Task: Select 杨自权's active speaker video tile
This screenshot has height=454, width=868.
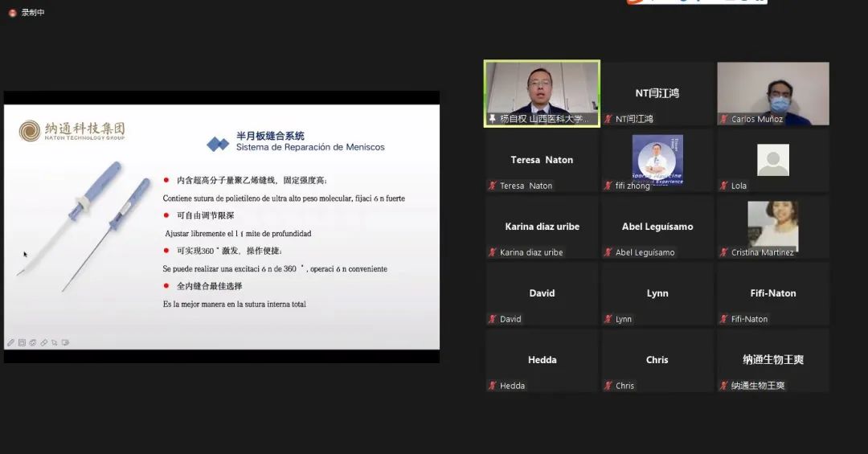Action: pyautogui.click(x=542, y=93)
